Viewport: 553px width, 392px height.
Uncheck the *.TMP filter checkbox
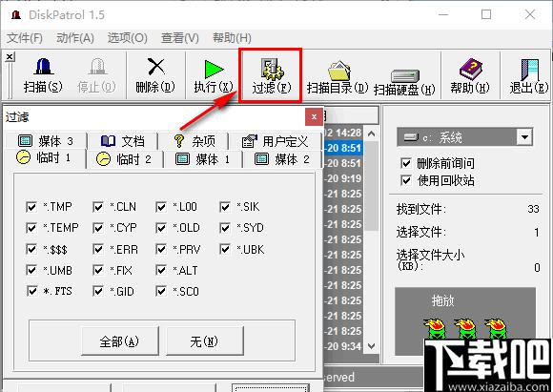(31, 207)
